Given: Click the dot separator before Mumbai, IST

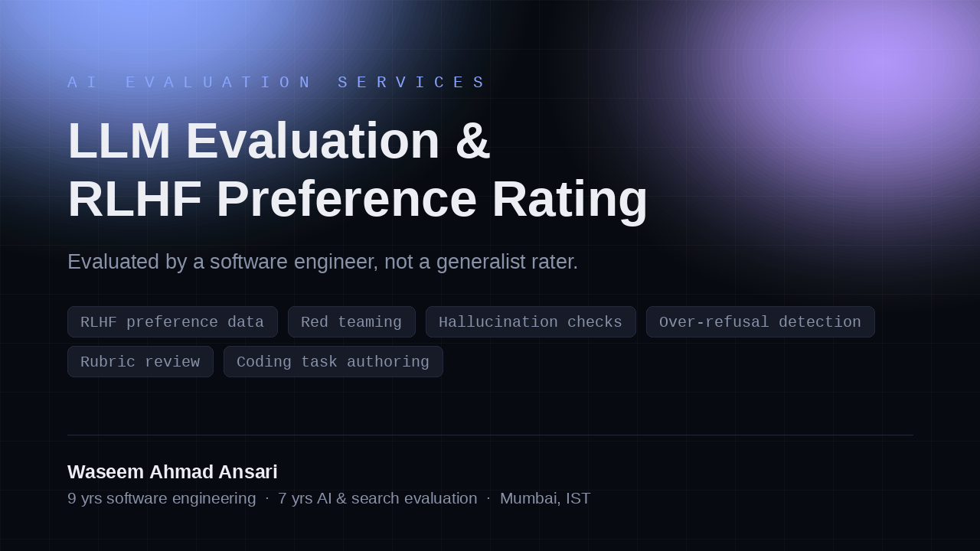Looking at the screenshot, I should tap(488, 498).
